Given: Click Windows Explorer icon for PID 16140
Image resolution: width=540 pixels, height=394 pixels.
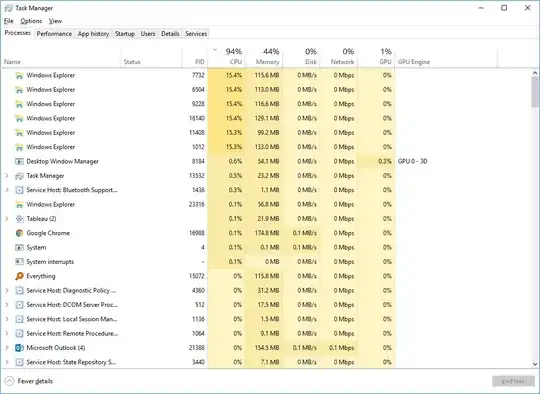Looking at the screenshot, I should click(19, 118).
